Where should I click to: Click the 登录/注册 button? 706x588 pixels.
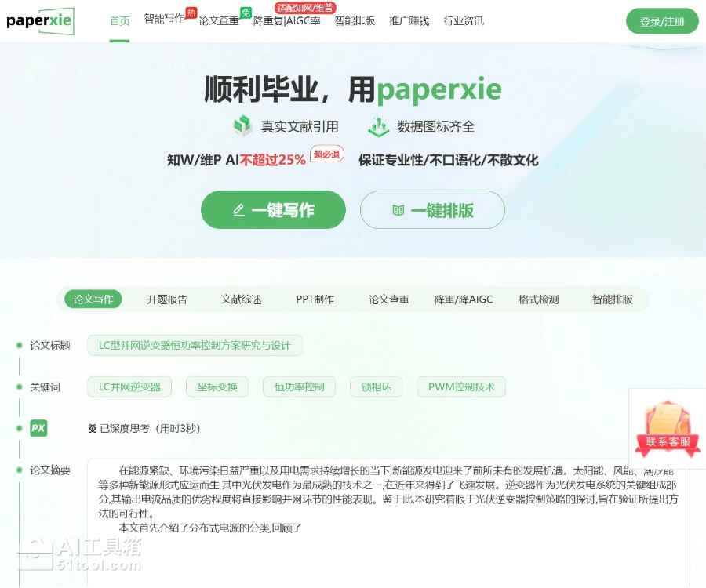662,21
